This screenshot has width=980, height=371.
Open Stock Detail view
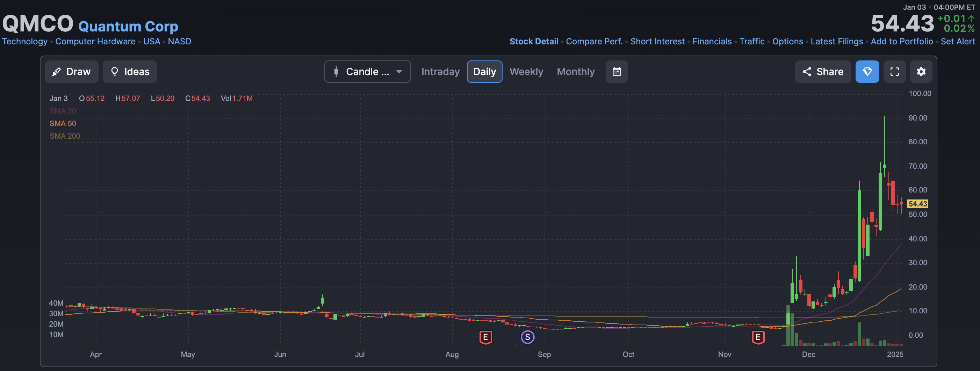pyautogui.click(x=534, y=42)
